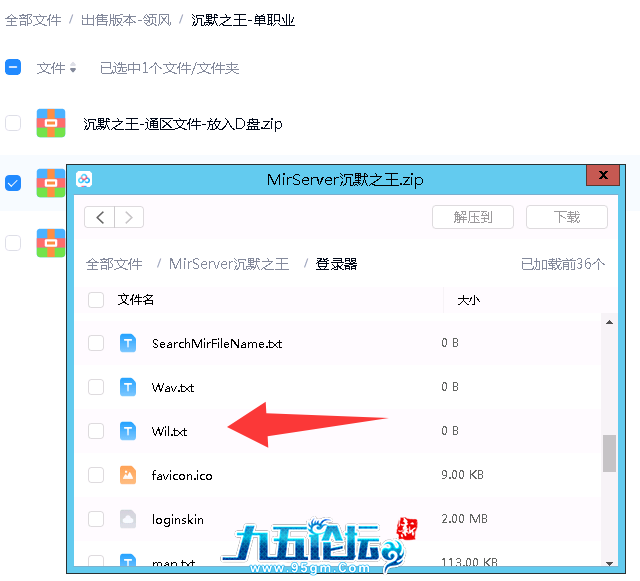Click the zip archive icon beside 沉默之王-通区文件-放入D盘.zip
The image size is (640, 581).
[x=51, y=123]
